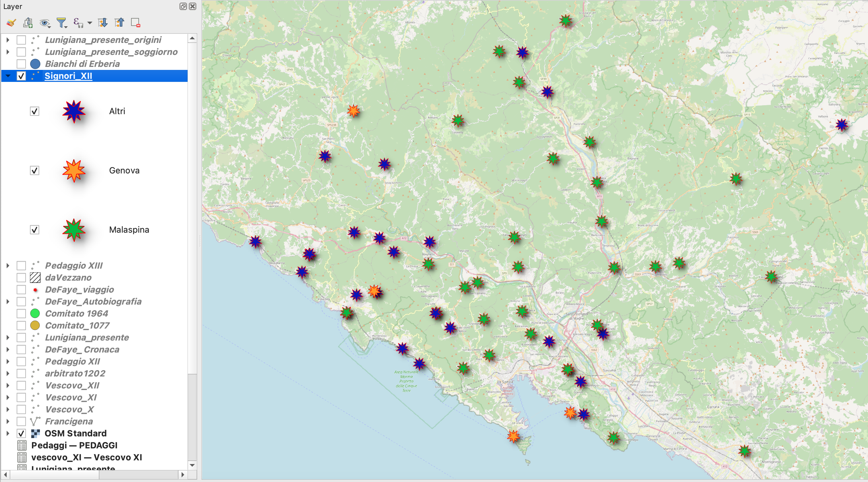Show the Francigena layer
The height and width of the screenshot is (482, 868).
click(21, 421)
